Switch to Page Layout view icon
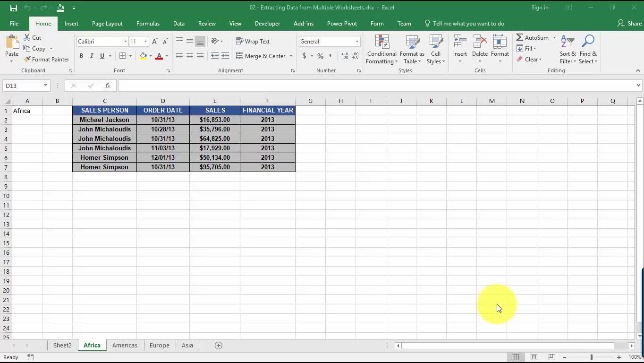This screenshot has height=363, width=644. pyautogui.click(x=534, y=357)
